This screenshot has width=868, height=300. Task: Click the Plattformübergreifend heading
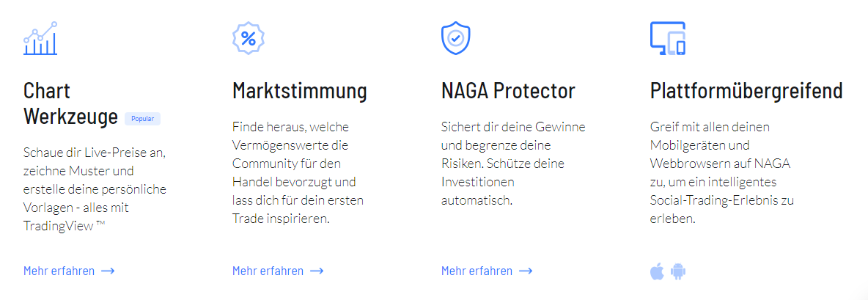(746, 91)
